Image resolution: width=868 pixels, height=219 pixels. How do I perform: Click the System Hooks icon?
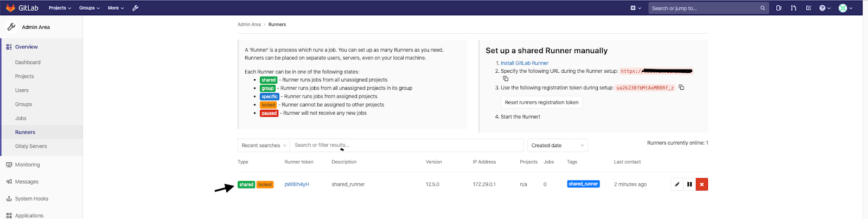click(9, 198)
